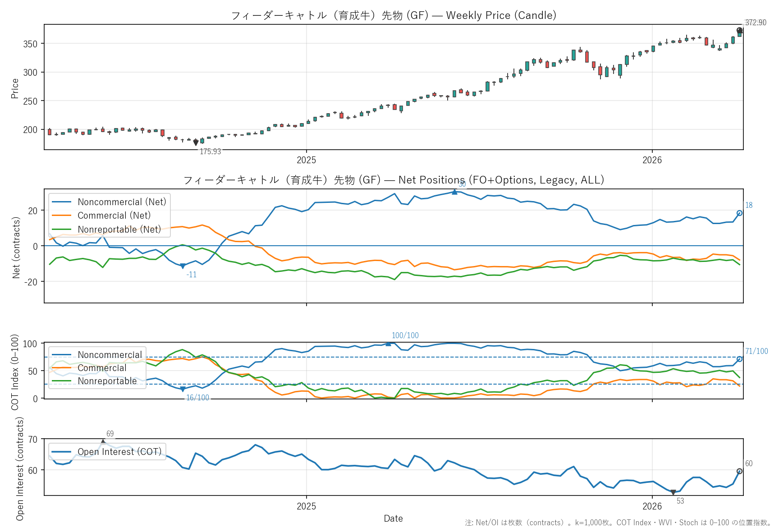This screenshot has width=779, height=532.
Task: Click the COT Index 100/100 peak marker
Action: (388, 344)
